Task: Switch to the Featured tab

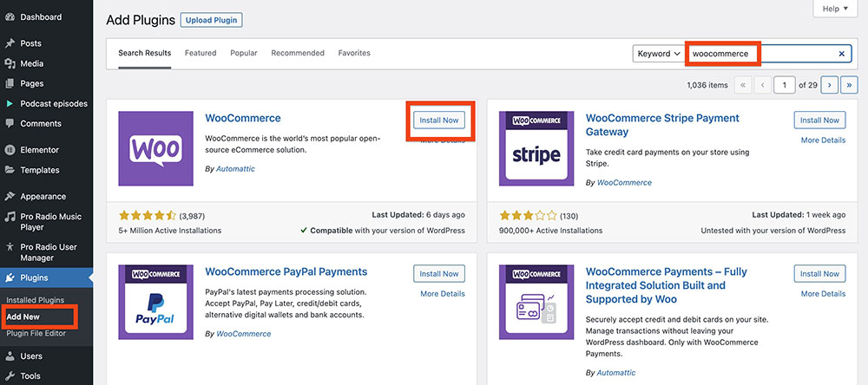Action: tap(201, 53)
